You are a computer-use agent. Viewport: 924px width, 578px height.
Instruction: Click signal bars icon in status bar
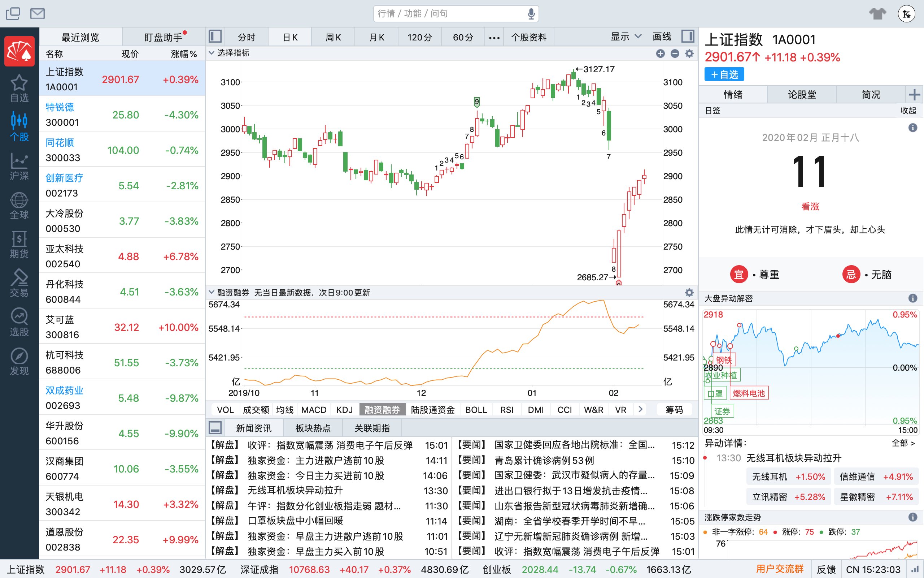coord(915,570)
